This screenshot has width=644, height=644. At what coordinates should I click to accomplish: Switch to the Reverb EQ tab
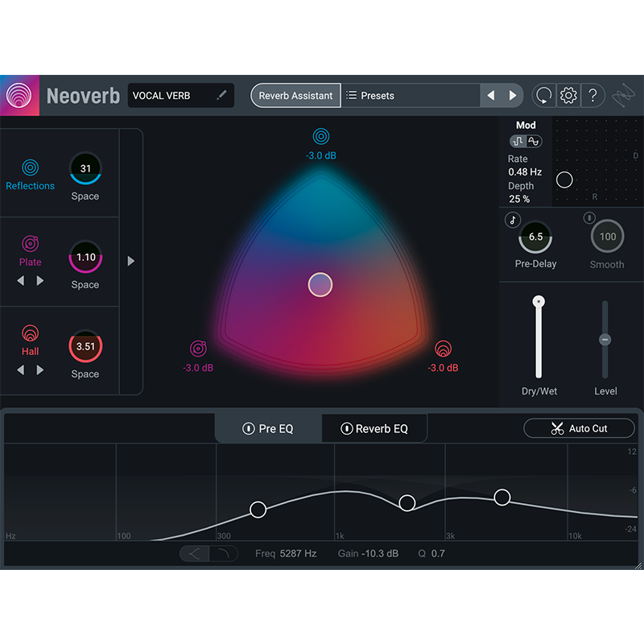coord(374,428)
